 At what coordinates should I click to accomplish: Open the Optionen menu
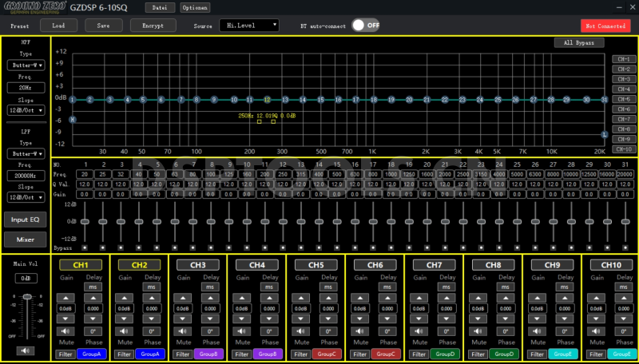[x=194, y=7]
